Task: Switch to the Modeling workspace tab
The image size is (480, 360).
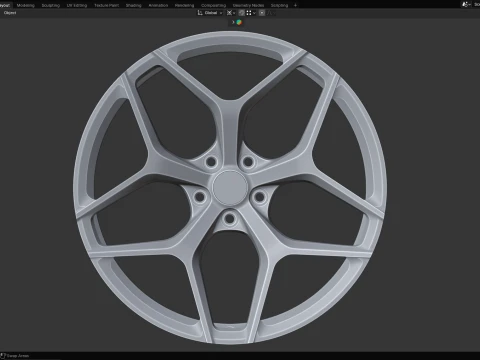Action: [26, 5]
